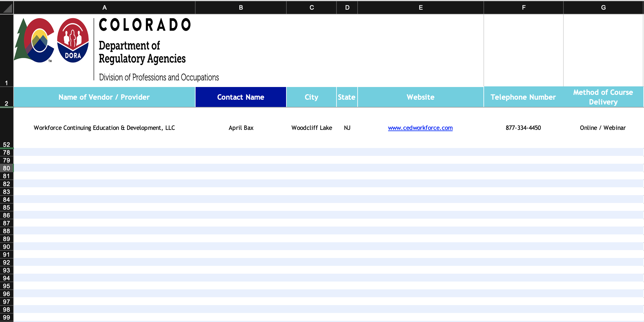Viewport: 644px width, 322px height.
Task: Select column A header
Action: 104,8
